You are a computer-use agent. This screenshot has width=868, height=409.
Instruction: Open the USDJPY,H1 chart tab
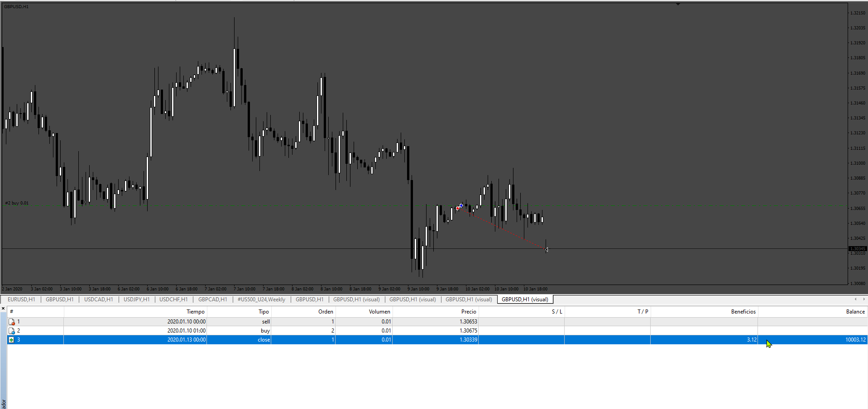coord(137,300)
